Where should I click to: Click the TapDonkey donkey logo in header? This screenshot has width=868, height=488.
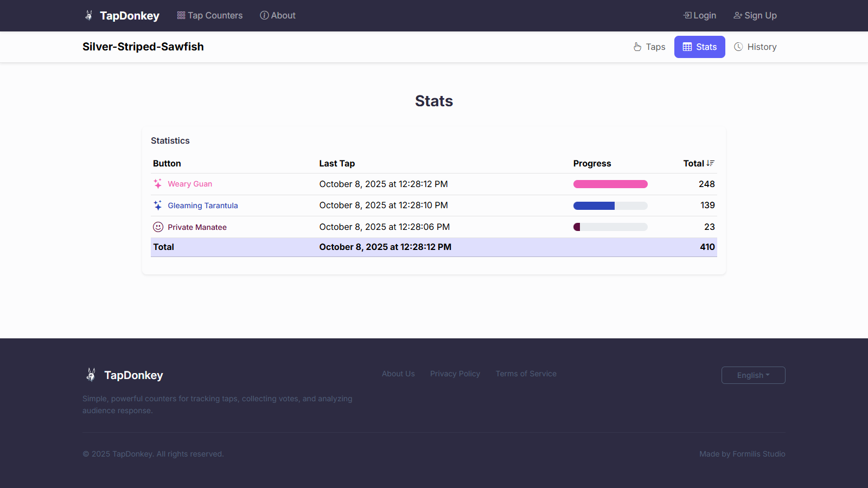click(89, 15)
